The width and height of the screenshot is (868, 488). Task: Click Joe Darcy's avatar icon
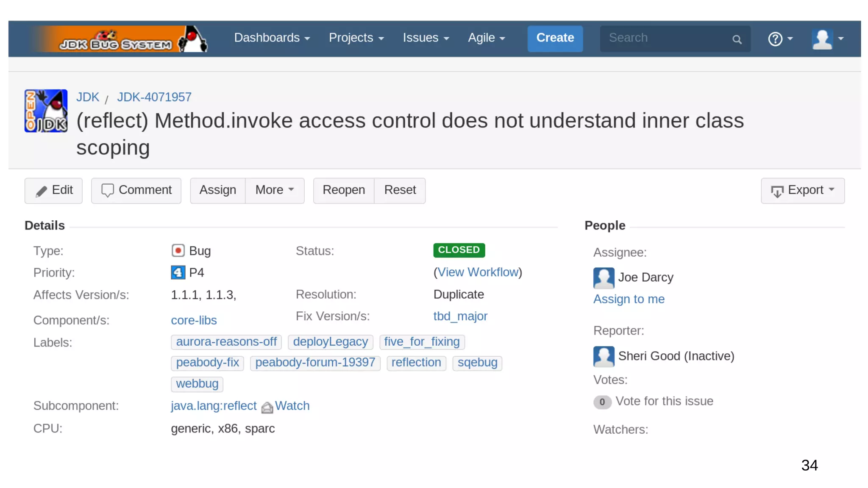[x=604, y=278]
